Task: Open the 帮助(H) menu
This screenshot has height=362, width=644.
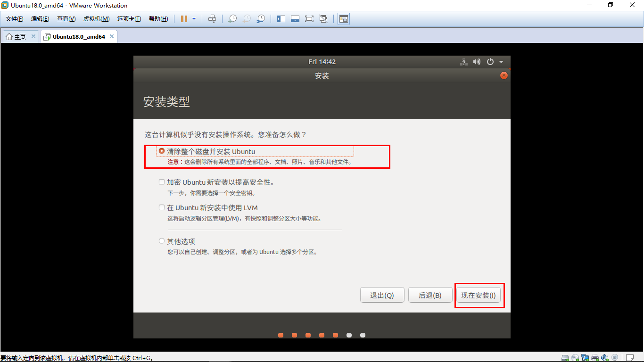Action: [x=158, y=19]
